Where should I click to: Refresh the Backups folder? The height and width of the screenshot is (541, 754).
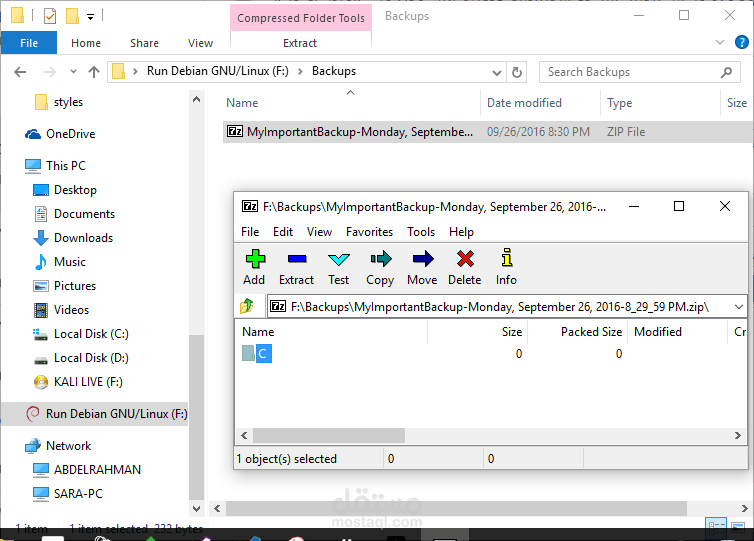point(516,72)
